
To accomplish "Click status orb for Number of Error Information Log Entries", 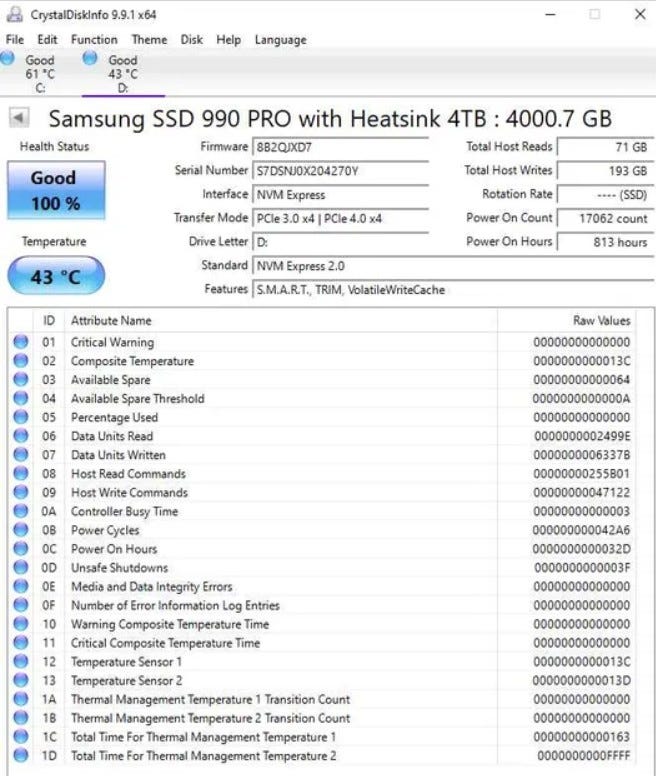I will pos(21,605).
